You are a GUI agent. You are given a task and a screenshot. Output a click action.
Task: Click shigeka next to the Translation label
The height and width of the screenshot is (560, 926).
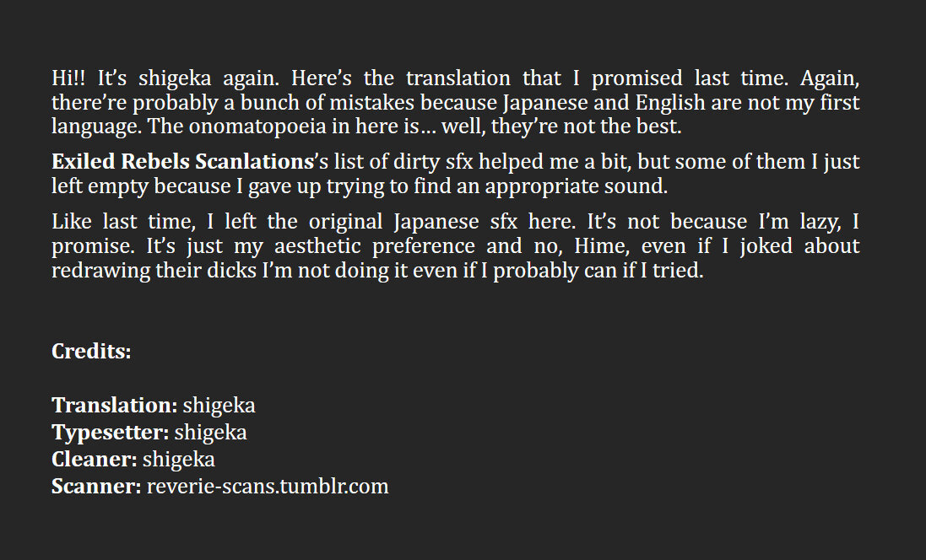coord(219,406)
